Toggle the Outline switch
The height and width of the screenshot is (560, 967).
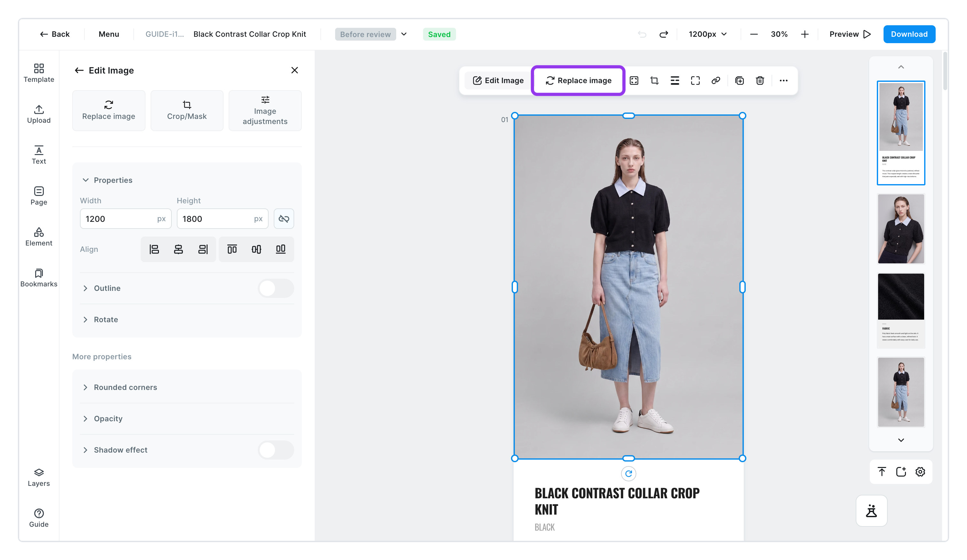pyautogui.click(x=276, y=288)
